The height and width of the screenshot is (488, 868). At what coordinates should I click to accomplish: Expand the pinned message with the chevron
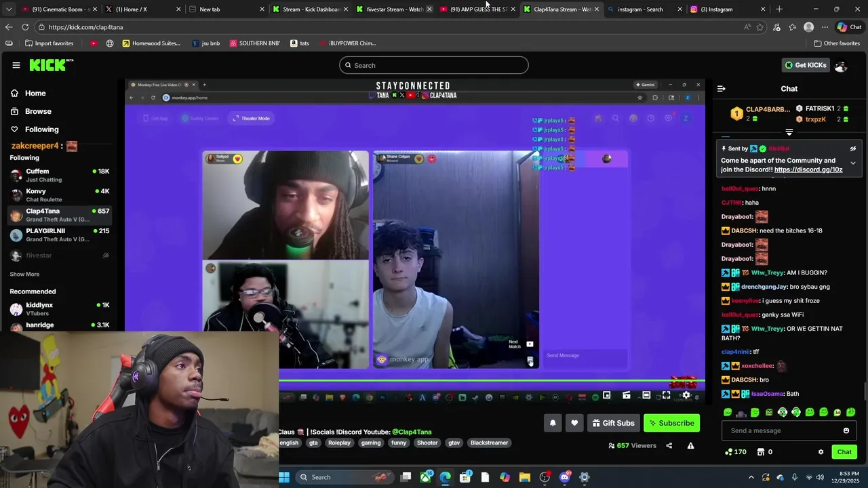pyautogui.click(x=853, y=163)
